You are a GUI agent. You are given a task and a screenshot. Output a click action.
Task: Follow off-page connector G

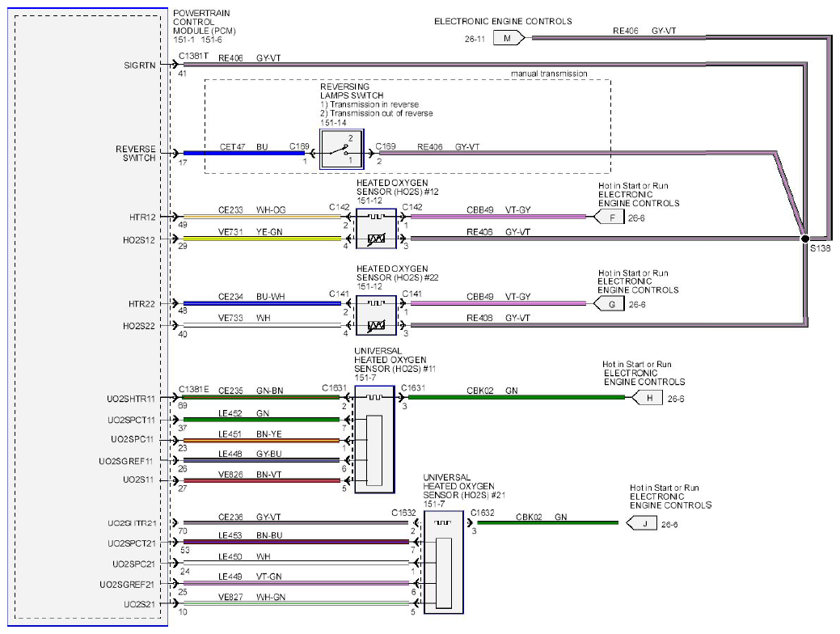(610, 304)
